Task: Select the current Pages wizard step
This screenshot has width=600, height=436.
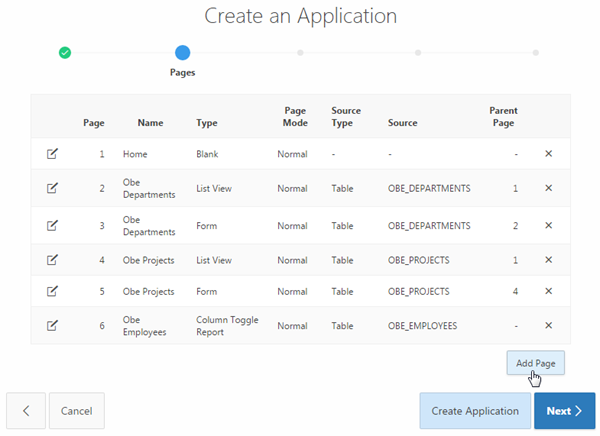Action: [x=183, y=53]
